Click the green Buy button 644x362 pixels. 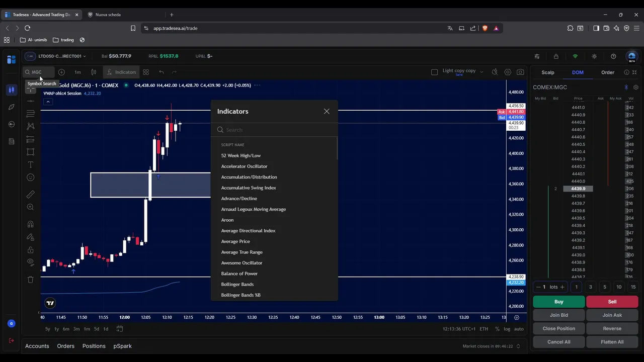coord(559,302)
